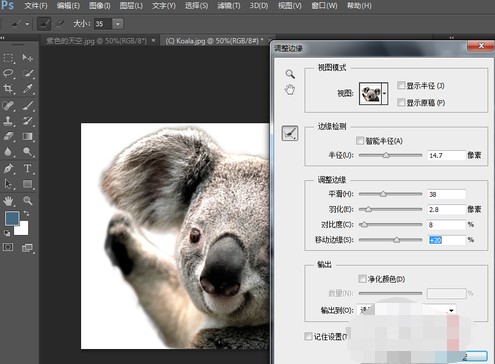Open the 输出到(O) dropdown
Image resolution: width=495 pixels, height=364 pixels.
[x=406, y=310]
